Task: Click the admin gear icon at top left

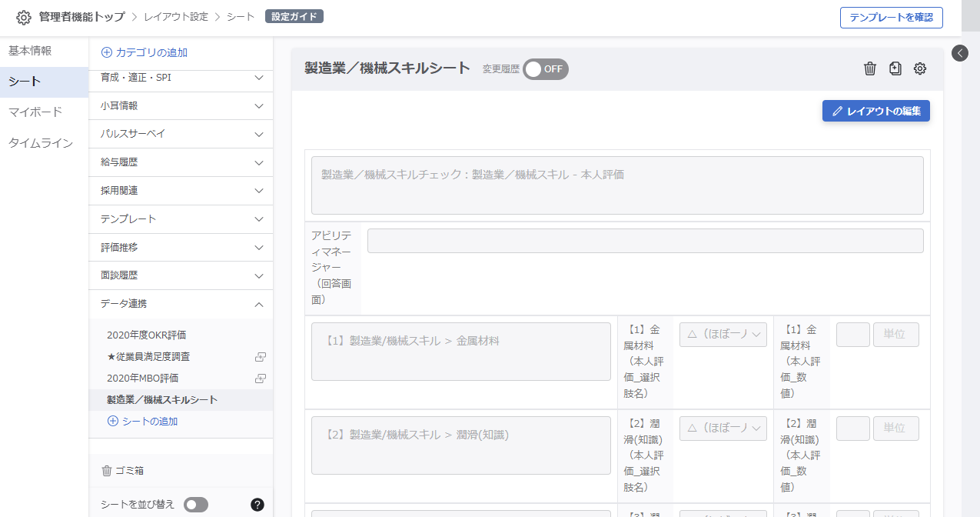Action: coord(24,17)
